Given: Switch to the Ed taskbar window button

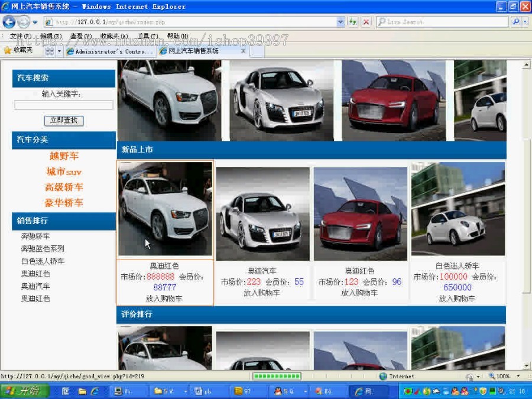Looking at the screenshot, I should 329,391.
